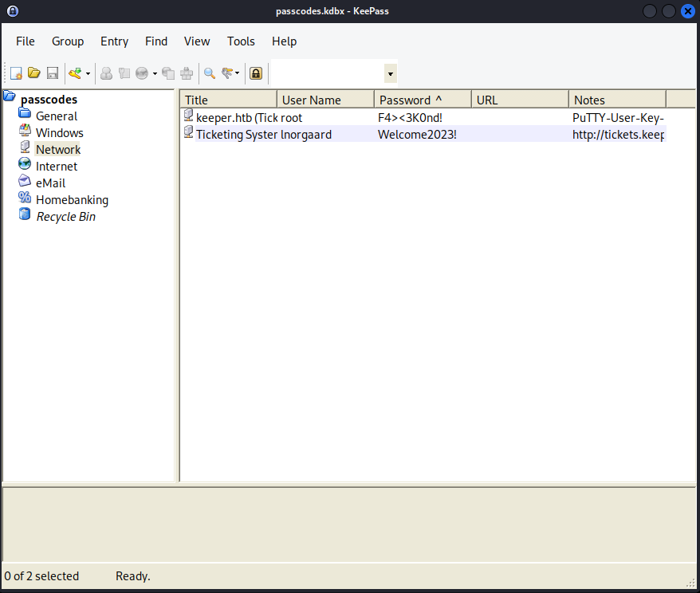Click the Copy Password toolbar icon
This screenshot has height=593, width=700.
(124, 73)
